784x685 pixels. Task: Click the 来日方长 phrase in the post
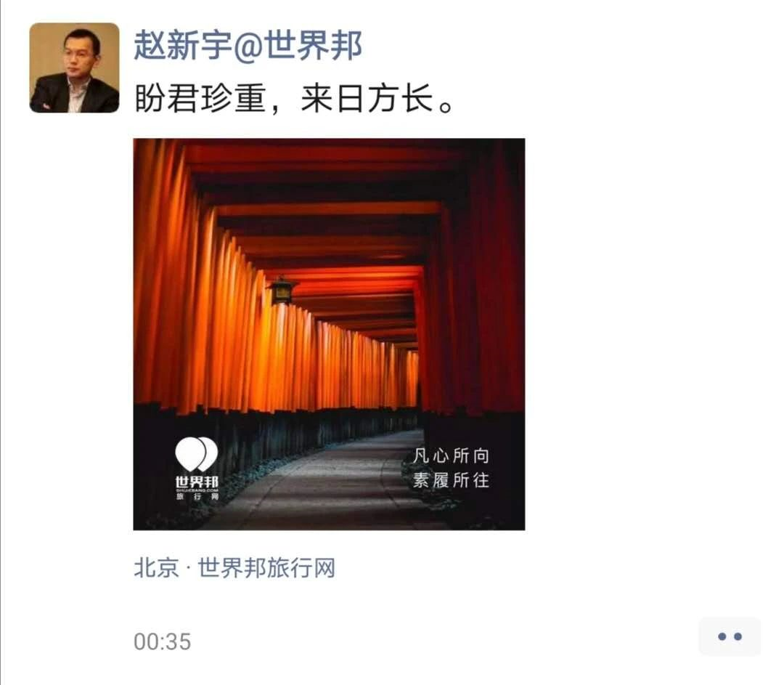point(367,98)
